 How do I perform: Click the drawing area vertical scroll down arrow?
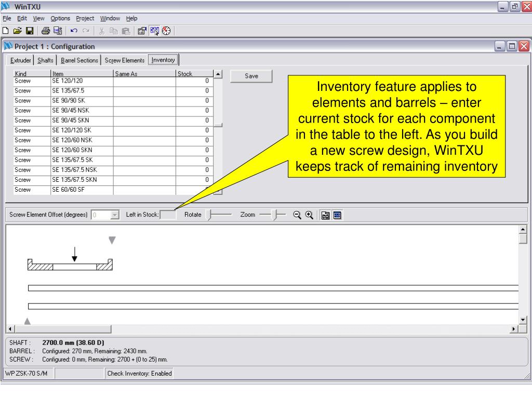523,320
